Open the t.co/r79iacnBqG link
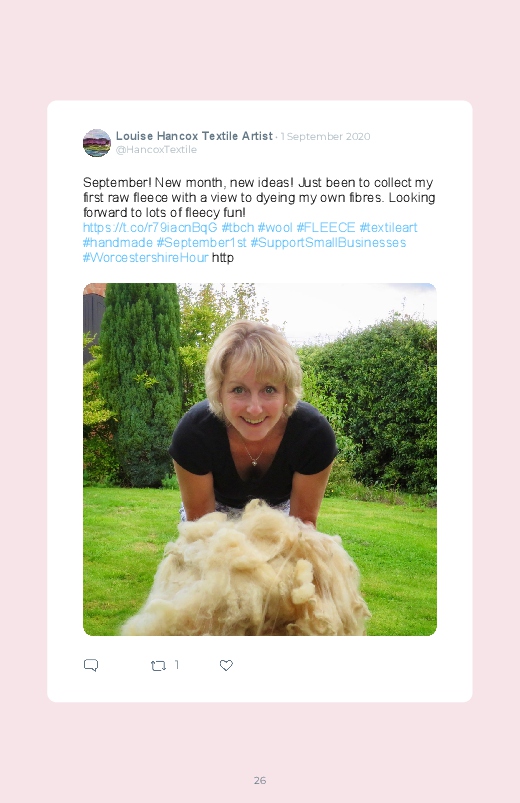The width and height of the screenshot is (520, 803). pos(150,227)
